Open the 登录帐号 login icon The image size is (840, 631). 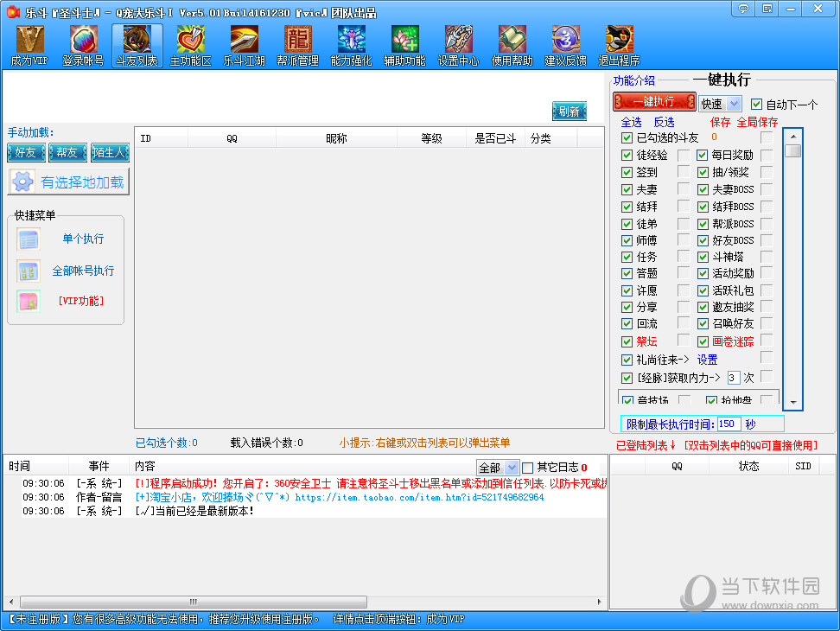pyautogui.click(x=83, y=45)
